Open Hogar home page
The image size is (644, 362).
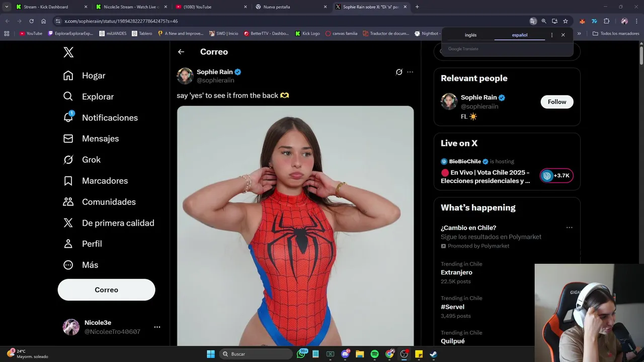click(x=84, y=75)
